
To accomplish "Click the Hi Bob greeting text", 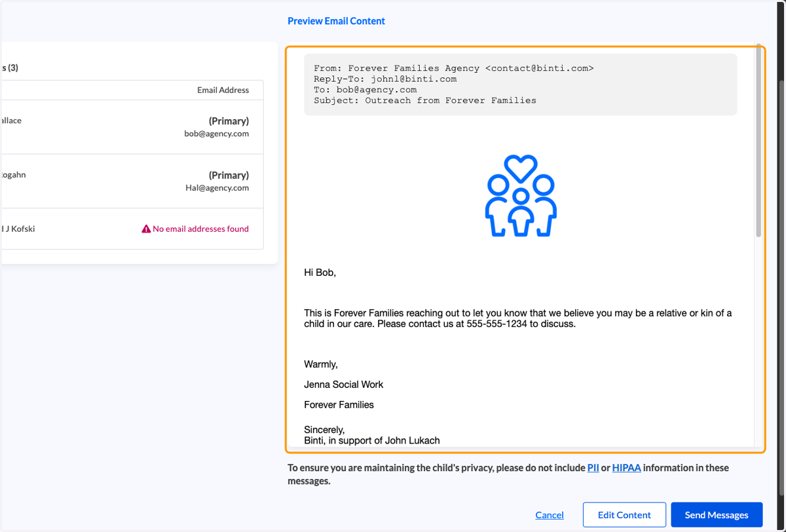I will [320, 273].
